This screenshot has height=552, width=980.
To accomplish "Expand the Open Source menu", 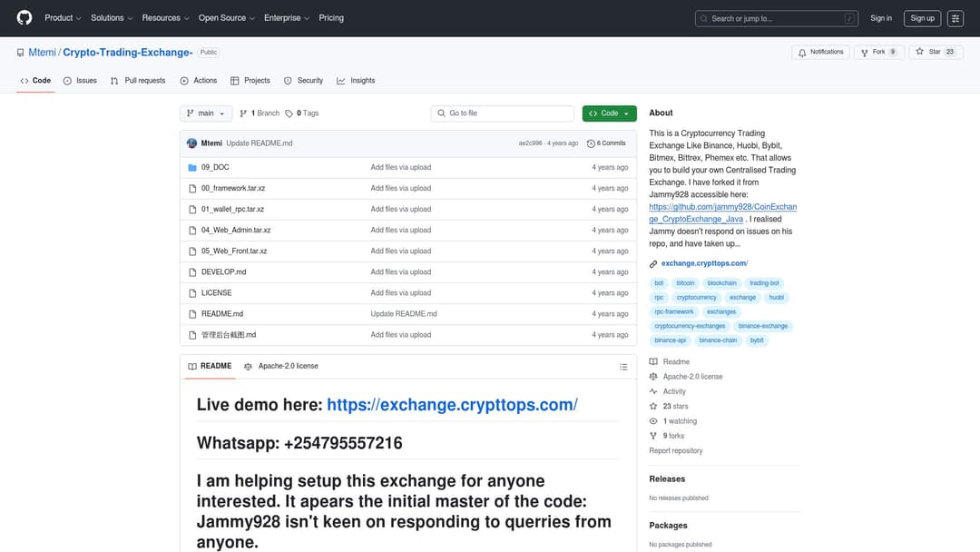I will tap(226, 18).
